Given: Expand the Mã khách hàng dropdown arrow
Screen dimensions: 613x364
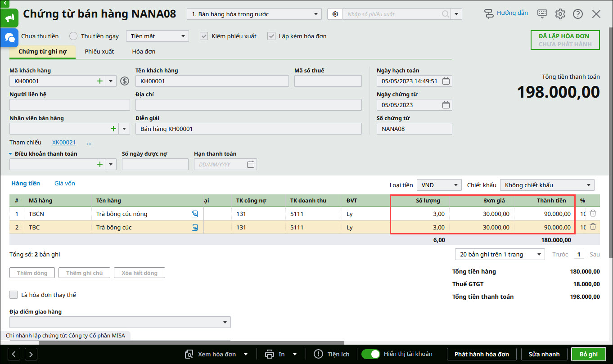Looking at the screenshot, I should [x=111, y=81].
